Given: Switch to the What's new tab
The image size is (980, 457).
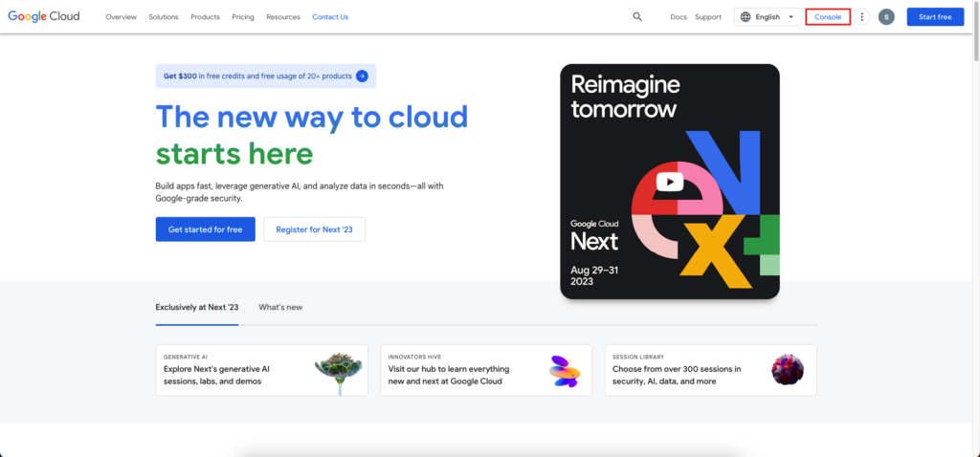Looking at the screenshot, I should [280, 307].
